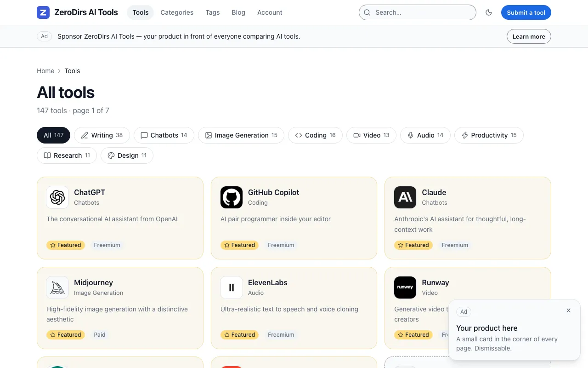
Task: Click 'AI pair programmer inside your editor' description
Action: (276, 219)
